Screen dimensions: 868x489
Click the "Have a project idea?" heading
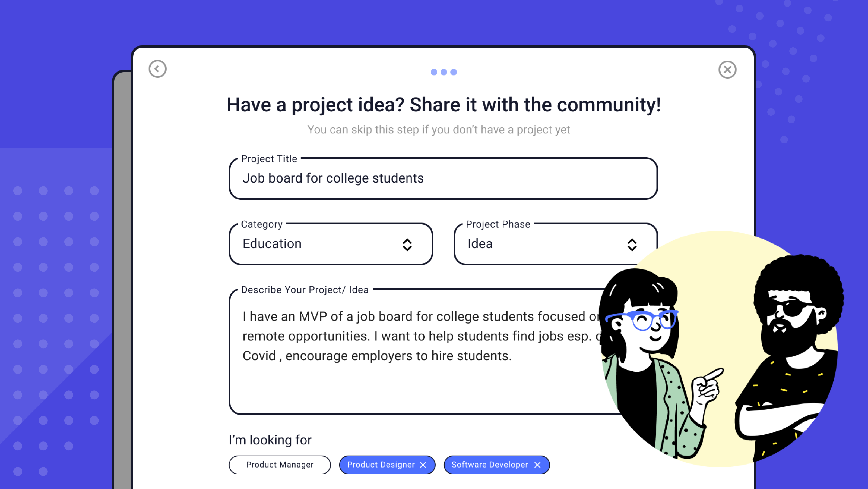(443, 105)
